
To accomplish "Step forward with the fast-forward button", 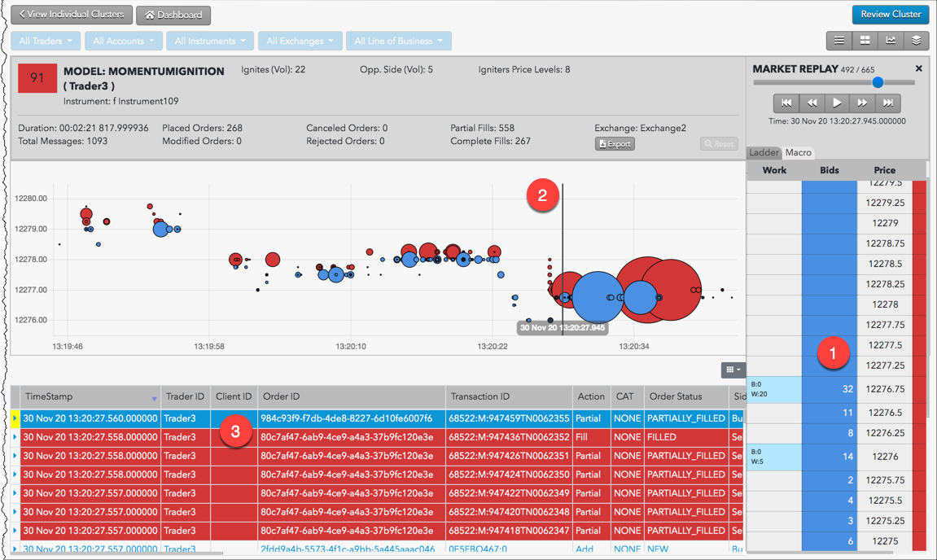I will (x=862, y=103).
